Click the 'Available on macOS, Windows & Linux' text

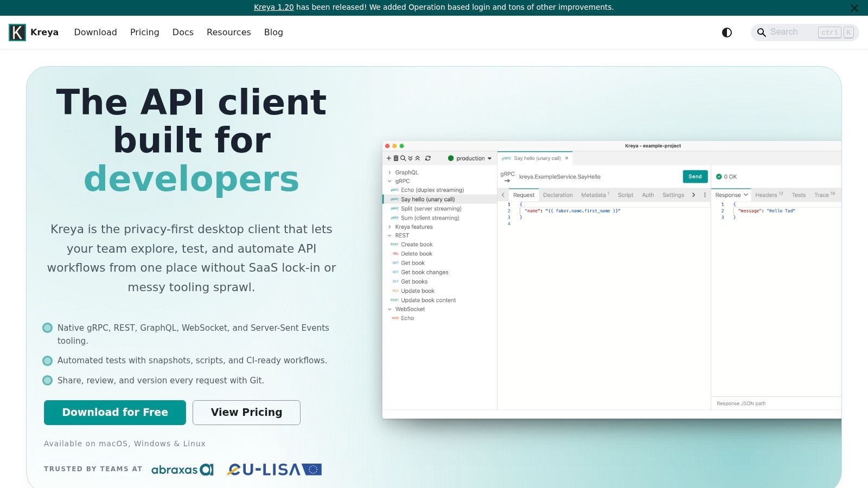click(x=125, y=444)
